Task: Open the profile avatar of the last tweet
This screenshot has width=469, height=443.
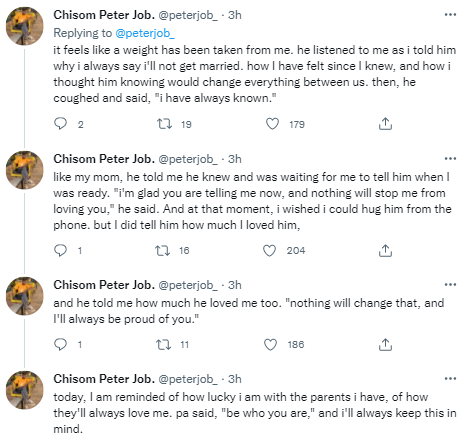Action: click(25, 390)
